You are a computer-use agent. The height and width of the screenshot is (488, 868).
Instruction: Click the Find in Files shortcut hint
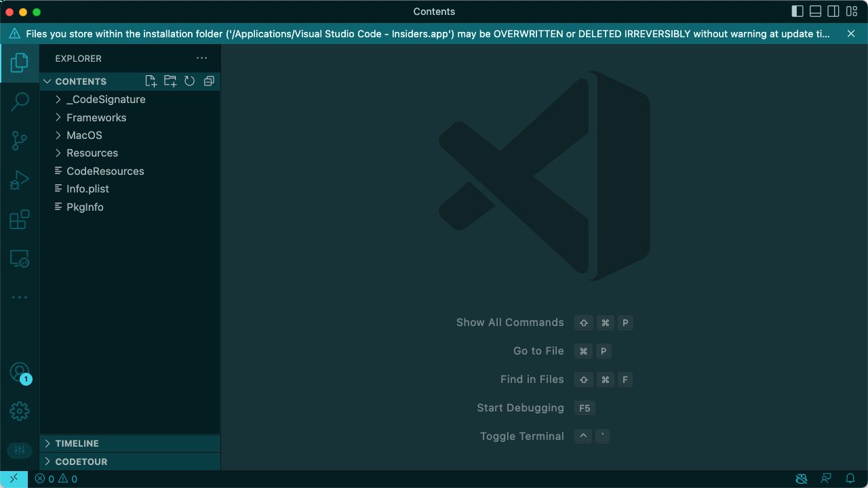tap(566, 380)
